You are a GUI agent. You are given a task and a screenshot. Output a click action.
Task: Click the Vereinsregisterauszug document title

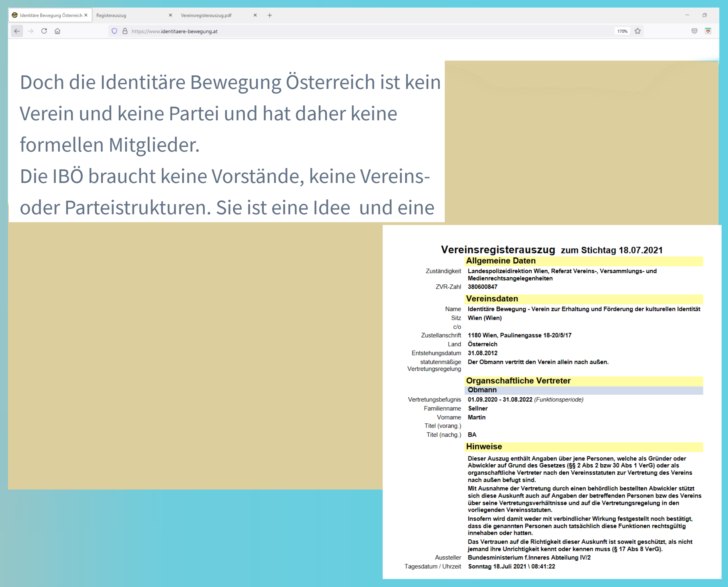click(498, 250)
